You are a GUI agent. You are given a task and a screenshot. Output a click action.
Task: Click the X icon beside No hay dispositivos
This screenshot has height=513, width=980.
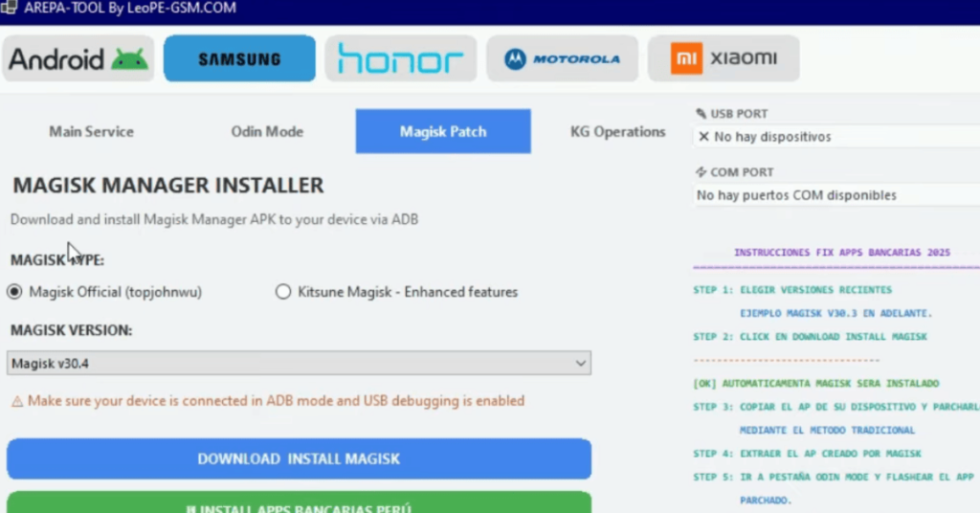[703, 136]
